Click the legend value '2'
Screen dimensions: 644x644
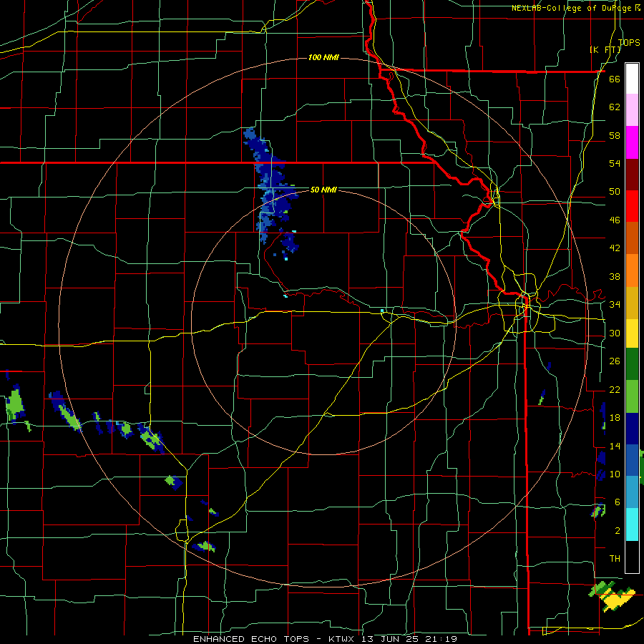click(618, 530)
